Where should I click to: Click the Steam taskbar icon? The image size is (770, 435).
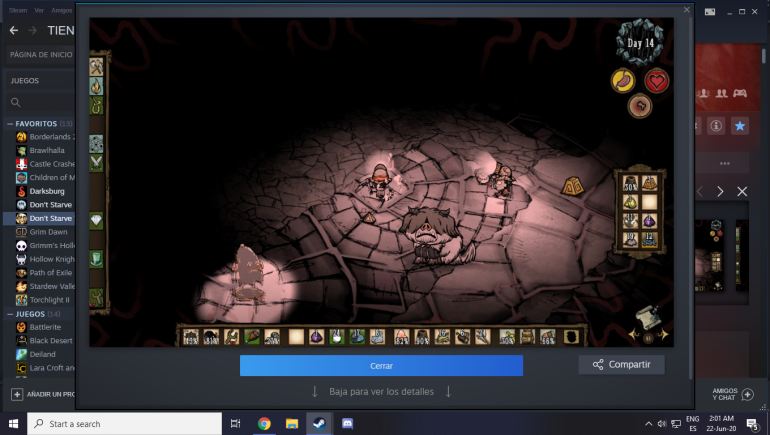click(x=319, y=423)
